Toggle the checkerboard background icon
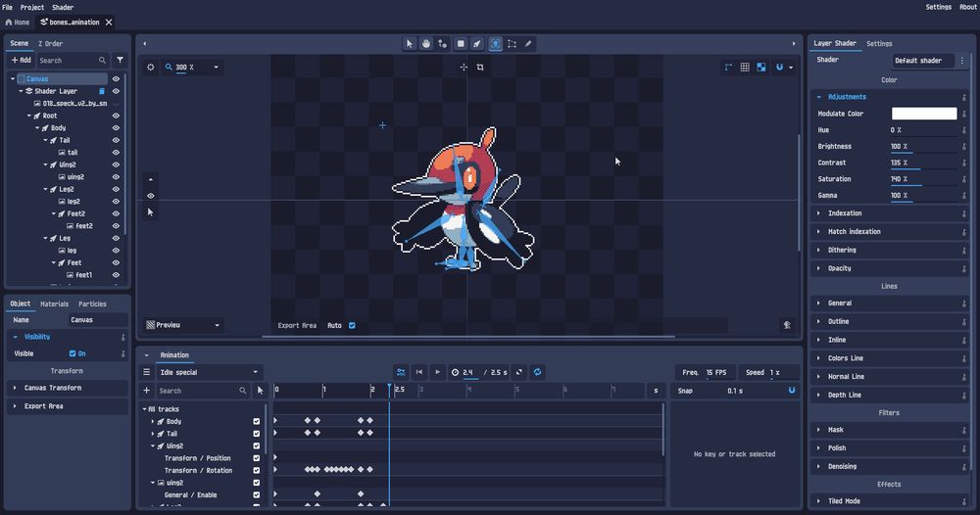Image resolution: width=980 pixels, height=515 pixels. point(761,67)
